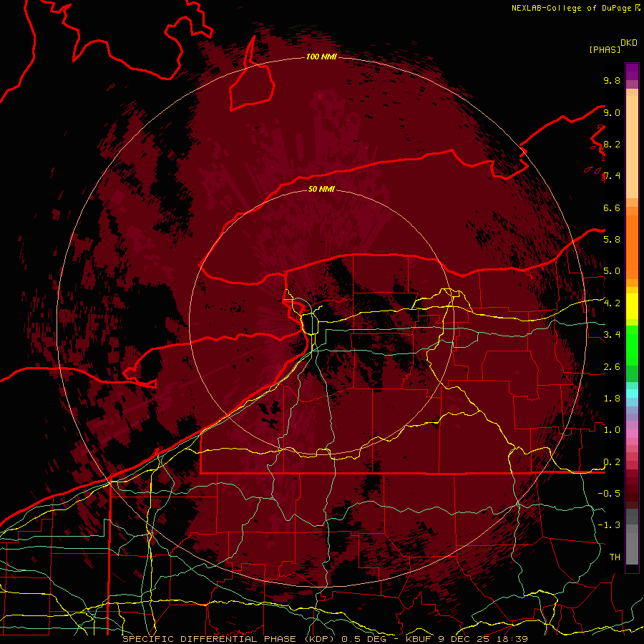Click the -1.3 legend value
The height and width of the screenshot is (644, 644).
(x=609, y=525)
